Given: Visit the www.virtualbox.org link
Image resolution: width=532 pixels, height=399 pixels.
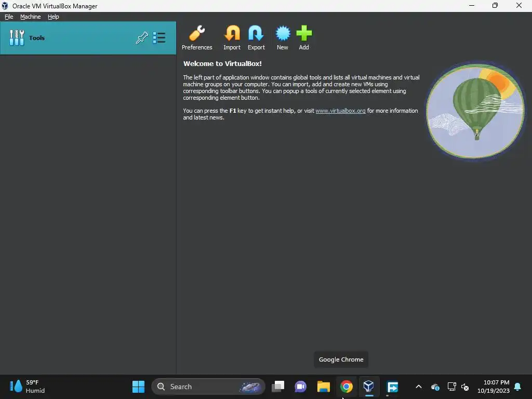Looking at the screenshot, I should 340,111.
